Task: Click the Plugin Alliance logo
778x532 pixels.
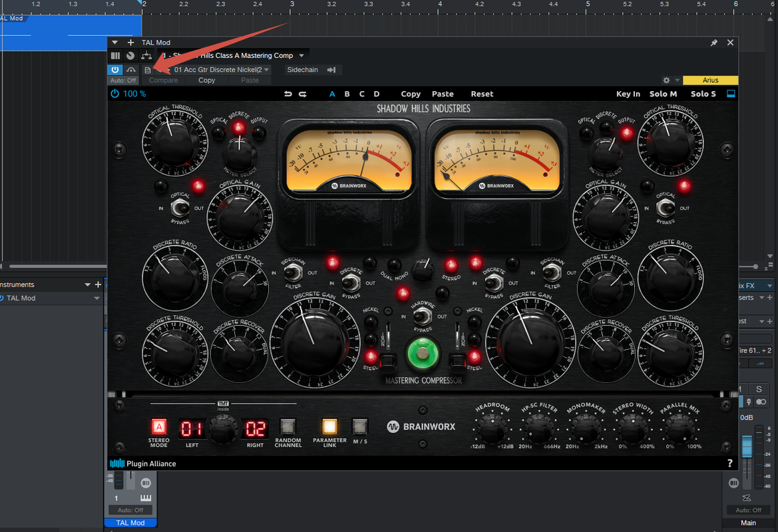Action: 143,464
